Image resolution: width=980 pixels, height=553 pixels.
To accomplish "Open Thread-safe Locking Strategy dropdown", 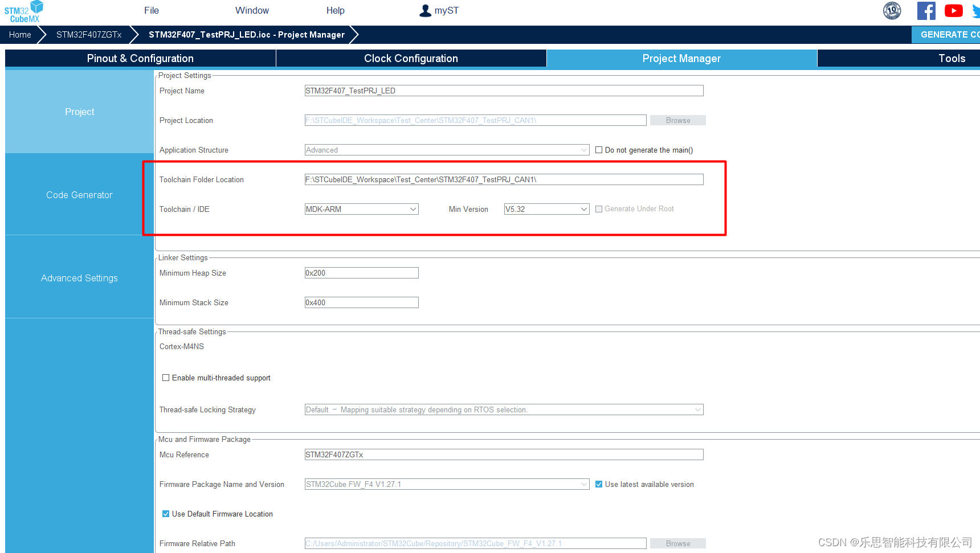I will click(504, 409).
